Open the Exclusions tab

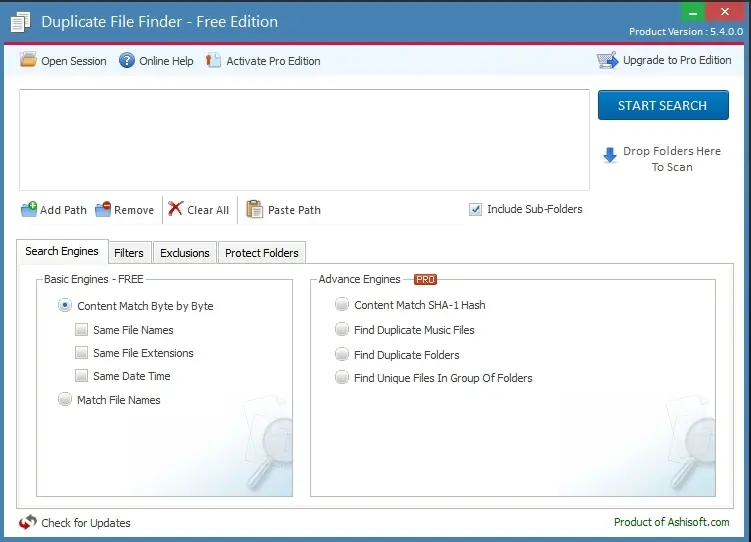(x=185, y=253)
